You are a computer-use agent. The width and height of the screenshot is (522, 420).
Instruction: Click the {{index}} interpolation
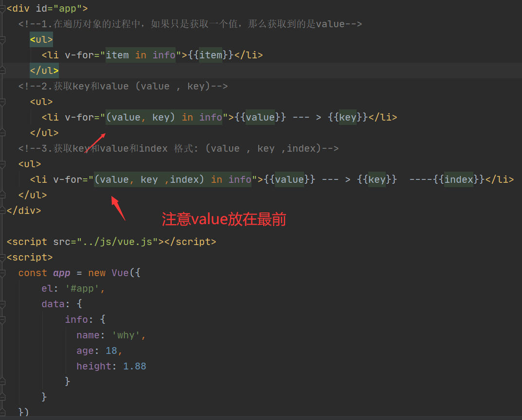click(x=459, y=179)
